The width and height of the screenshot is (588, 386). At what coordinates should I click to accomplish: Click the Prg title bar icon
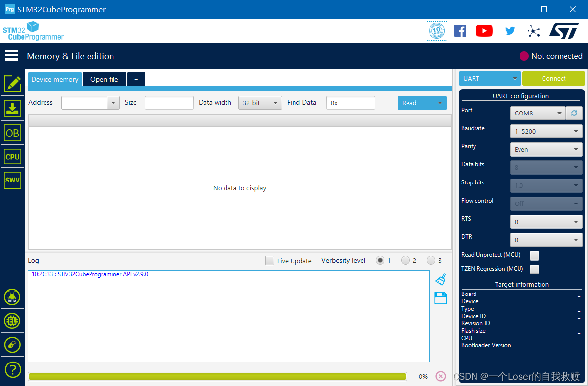[9, 9]
